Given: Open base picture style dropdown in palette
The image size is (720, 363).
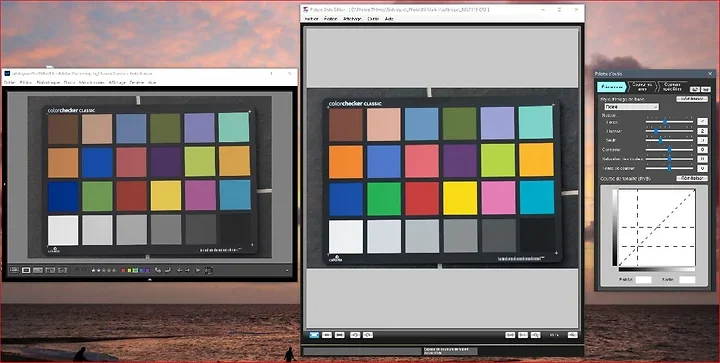Looking at the screenshot, I should [631, 107].
